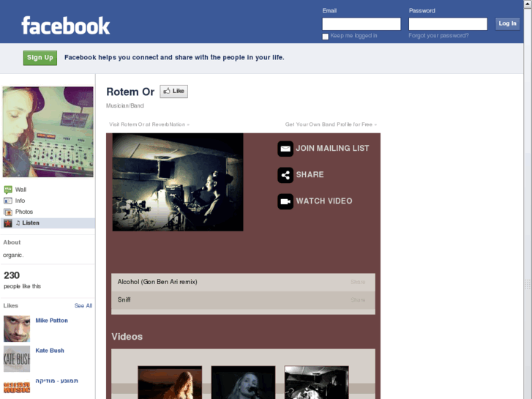
Task: Open Kate Bush page link
Action: click(50, 351)
